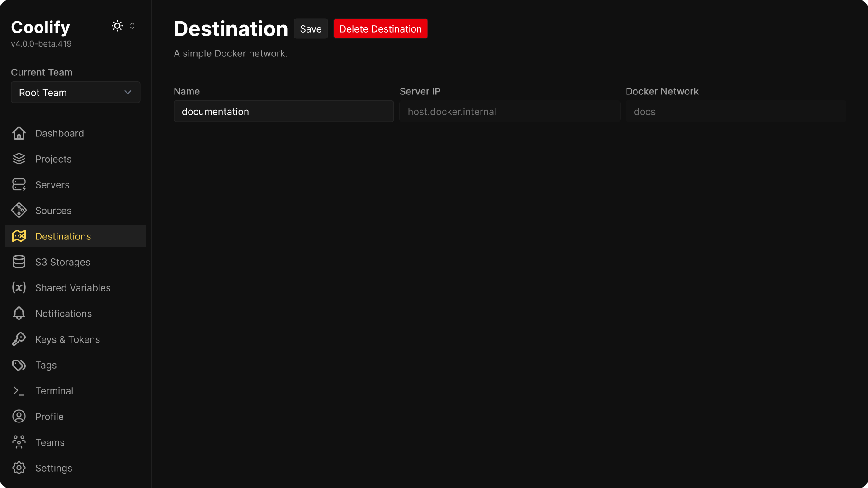This screenshot has height=488, width=868.
Task: Open Notifications via the bell icon
Action: pyautogui.click(x=19, y=313)
